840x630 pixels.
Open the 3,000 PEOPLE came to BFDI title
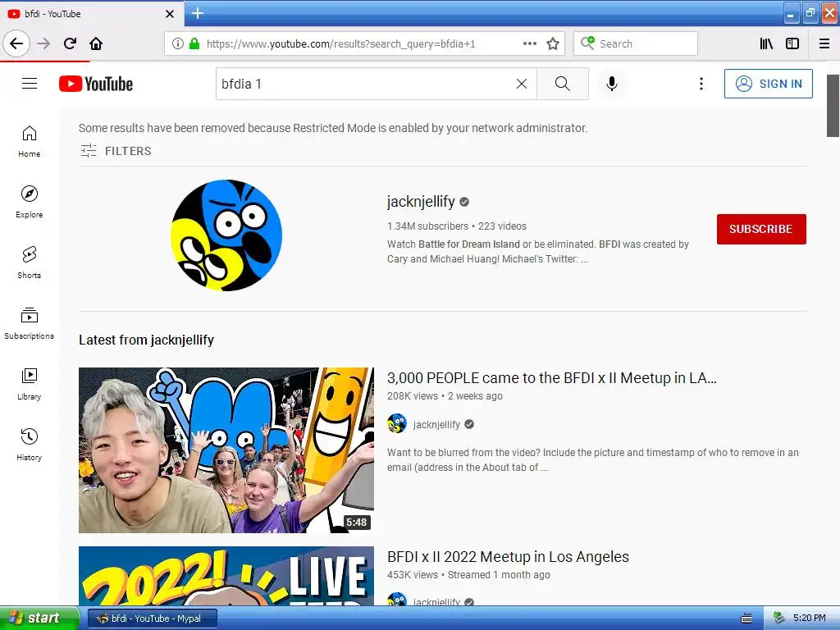tap(551, 377)
